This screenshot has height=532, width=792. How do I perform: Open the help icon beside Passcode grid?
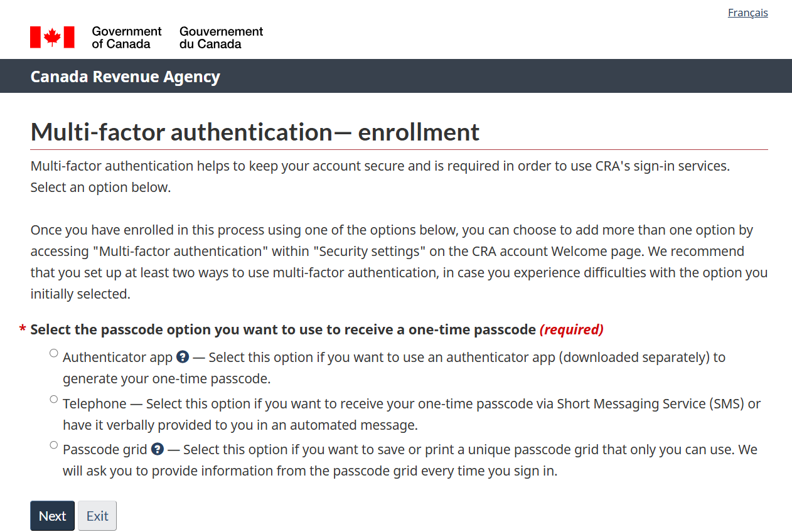158,449
